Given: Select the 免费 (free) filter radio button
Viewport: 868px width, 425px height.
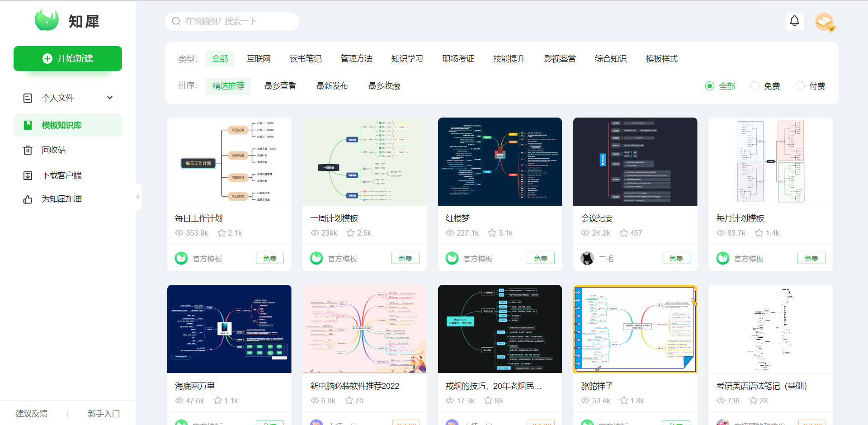Looking at the screenshot, I should click(x=754, y=86).
